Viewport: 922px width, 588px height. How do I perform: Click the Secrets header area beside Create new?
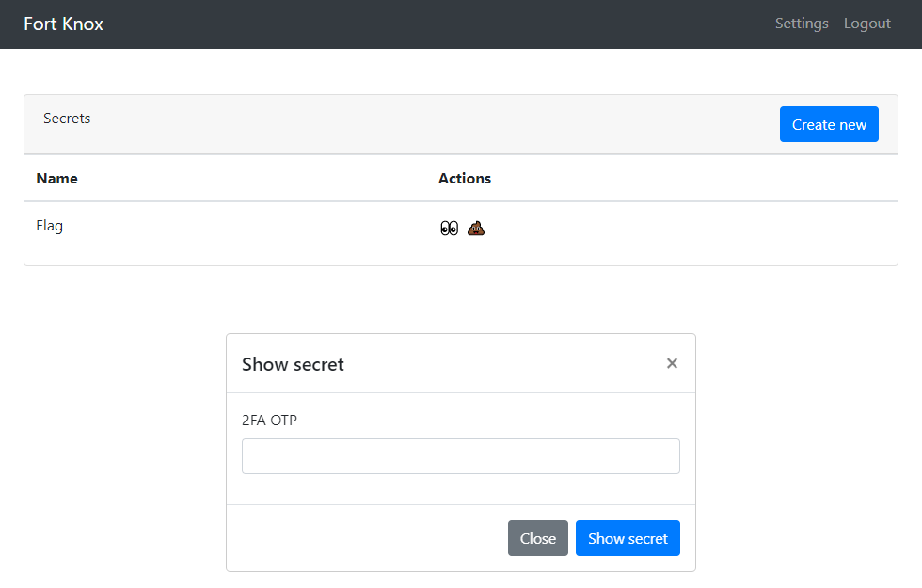[x=412, y=124]
